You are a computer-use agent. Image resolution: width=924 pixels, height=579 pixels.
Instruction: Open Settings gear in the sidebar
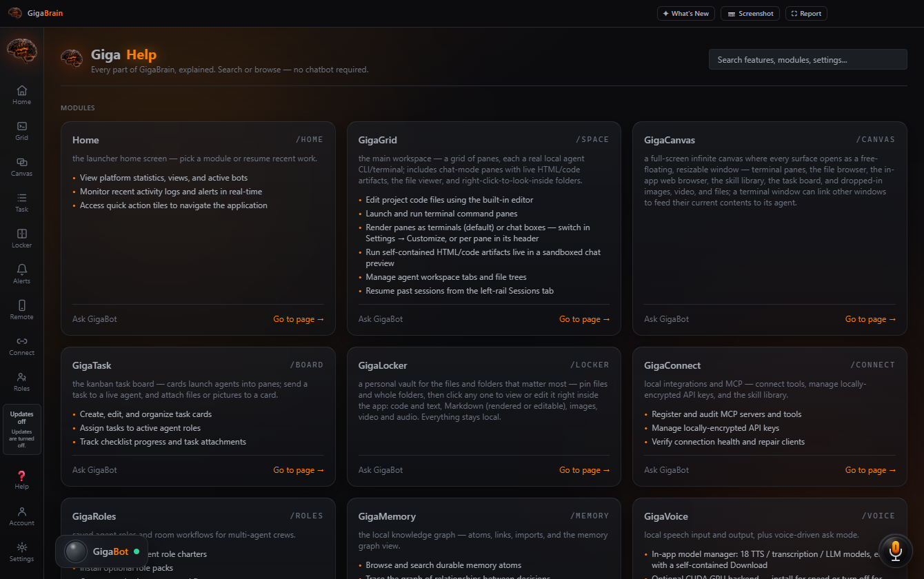click(x=21, y=552)
